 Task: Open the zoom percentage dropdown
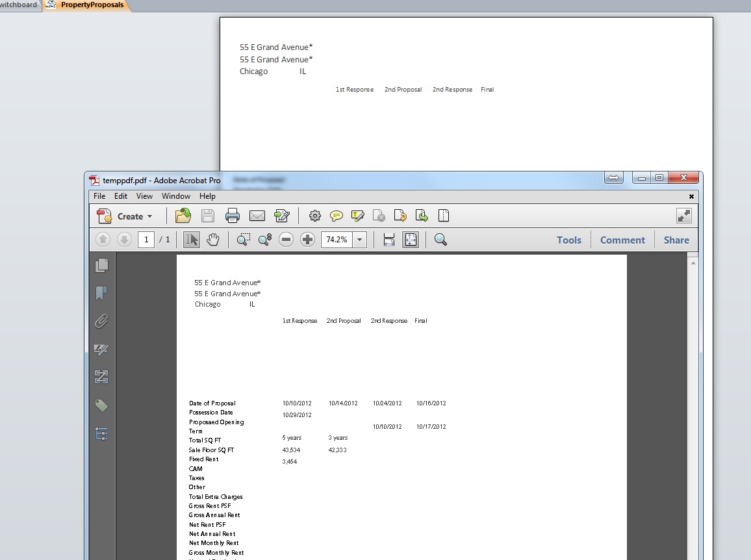click(x=359, y=239)
